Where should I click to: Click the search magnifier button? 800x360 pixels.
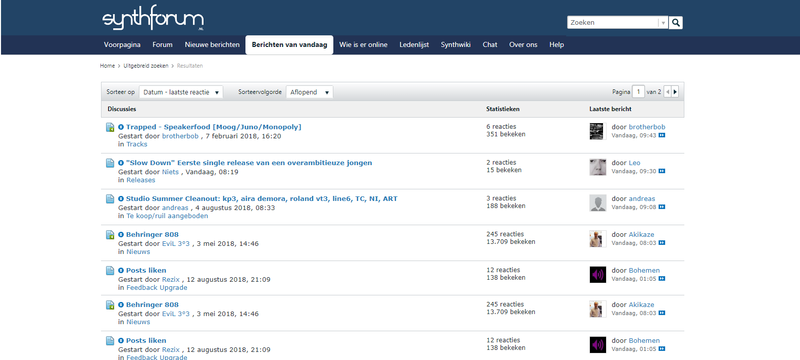676,22
